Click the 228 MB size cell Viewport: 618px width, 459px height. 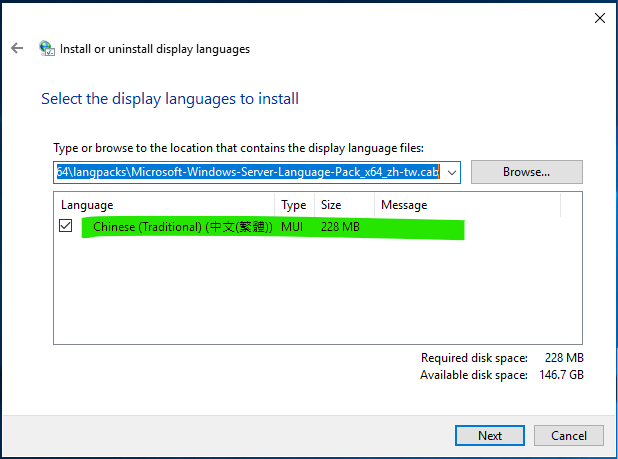[x=340, y=227]
